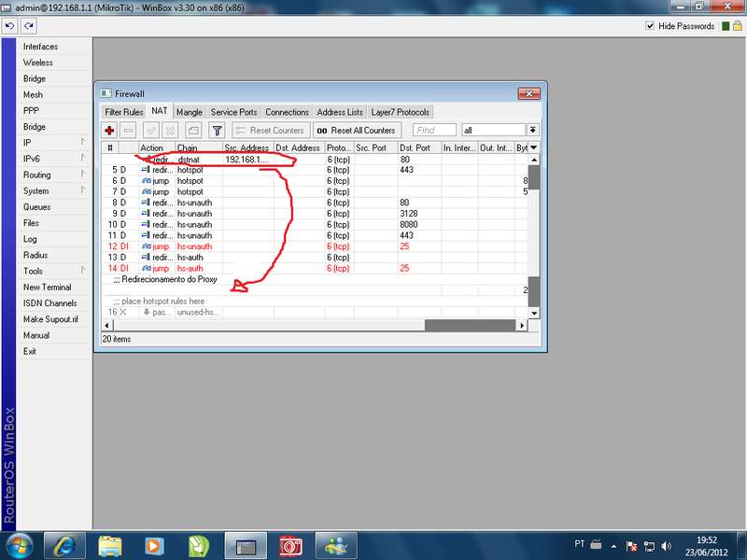Viewport: 747px width, 560px height.
Task: Sort by Chain column header
Action: [x=199, y=147]
